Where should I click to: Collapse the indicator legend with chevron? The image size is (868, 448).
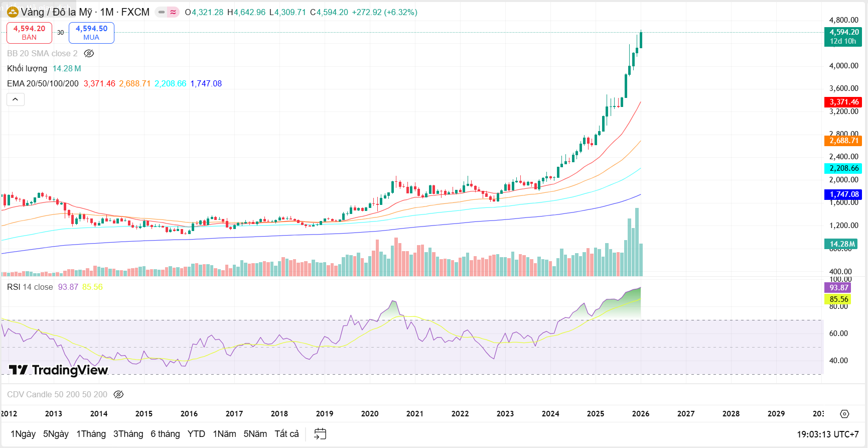[x=16, y=99]
